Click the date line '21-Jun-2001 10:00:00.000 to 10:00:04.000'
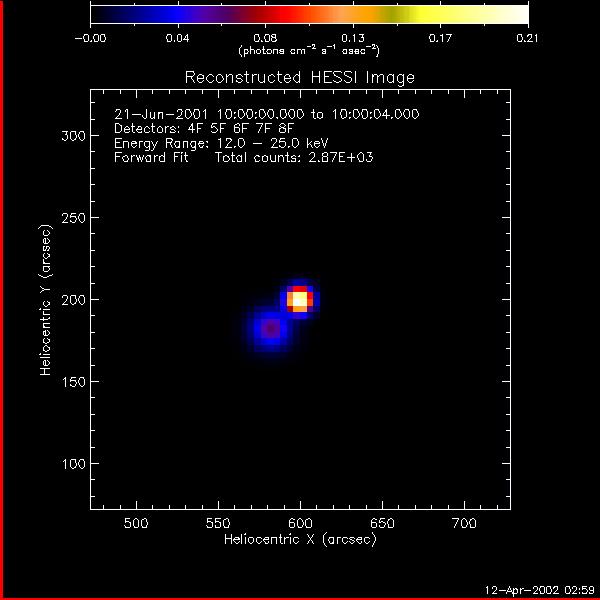Viewport: 600px width, 600px height. point(267,114)
